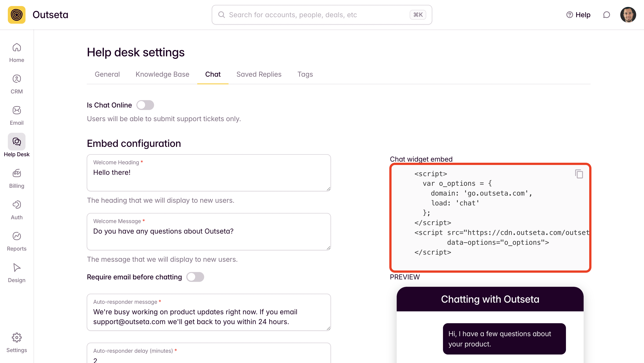
Task: Click the 'Chatting with Outseta' preview header
Action: click(x=490, y=299)
